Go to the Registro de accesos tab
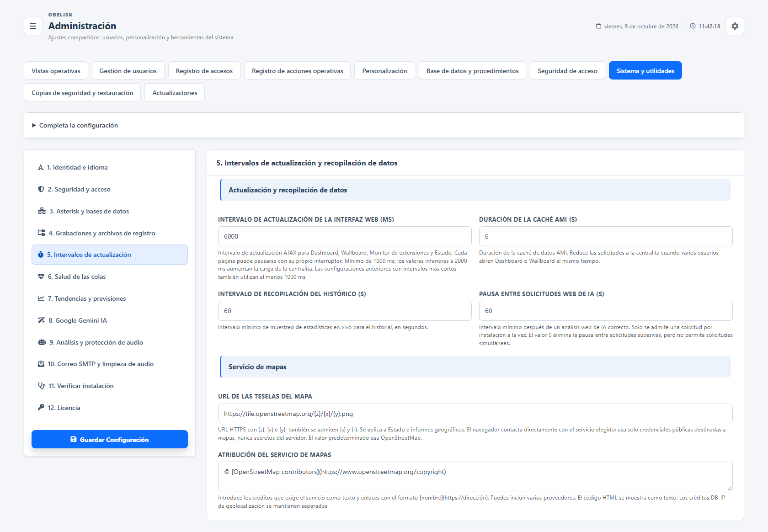 204,71
